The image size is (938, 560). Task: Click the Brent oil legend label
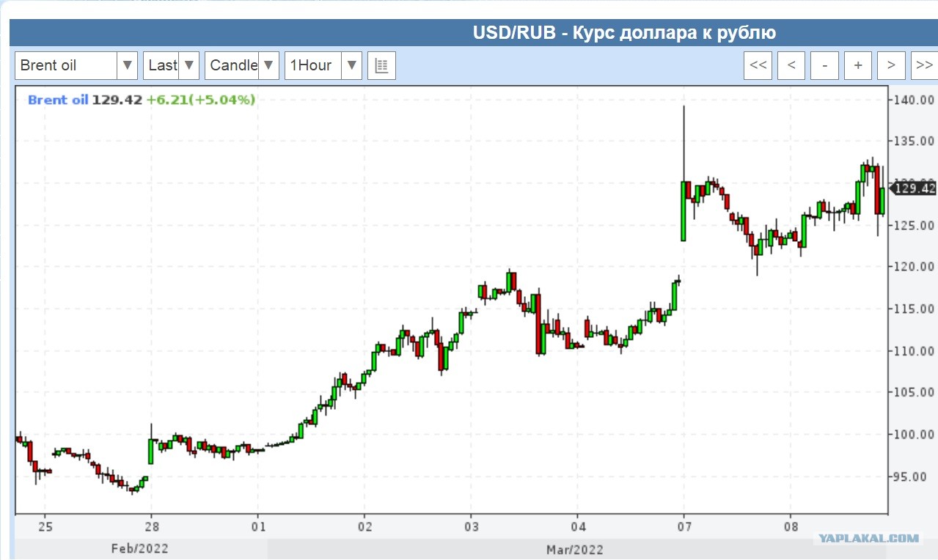click(58, 100)
